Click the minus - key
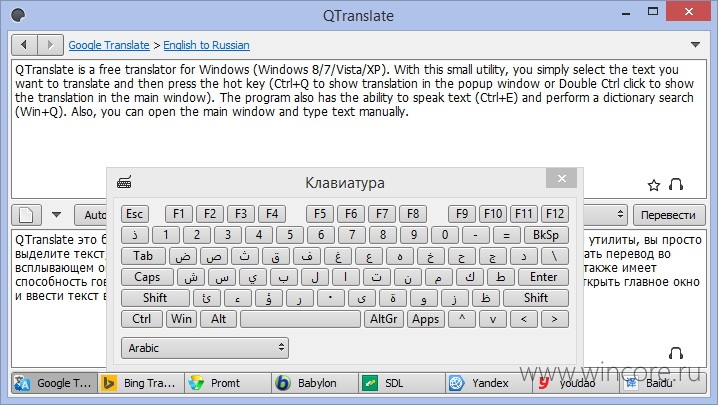The width and height of the screenshot is (718, 405). click(475, 235)
